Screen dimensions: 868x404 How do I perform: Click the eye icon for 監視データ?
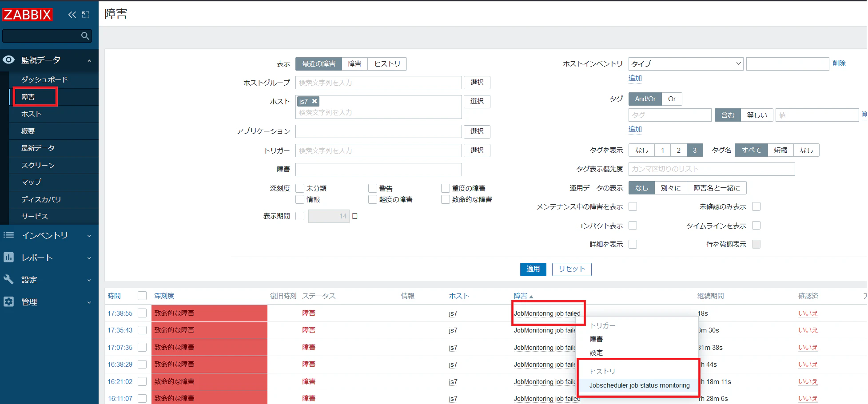[8, 59]
